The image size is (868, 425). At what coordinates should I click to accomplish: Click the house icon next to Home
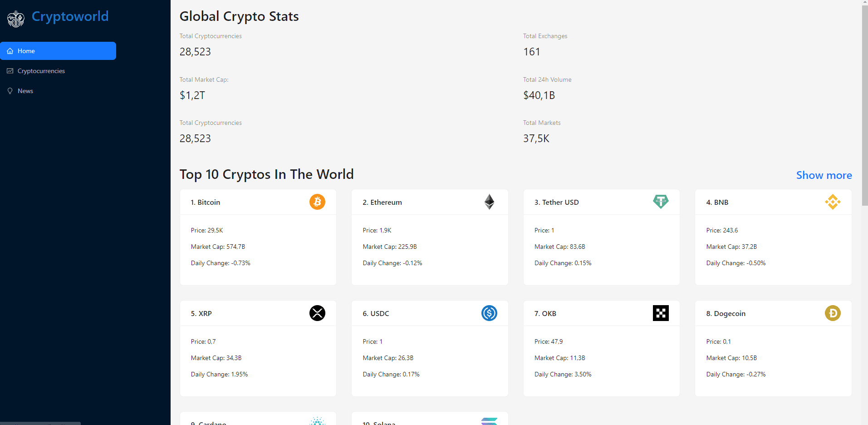[10, 51]
